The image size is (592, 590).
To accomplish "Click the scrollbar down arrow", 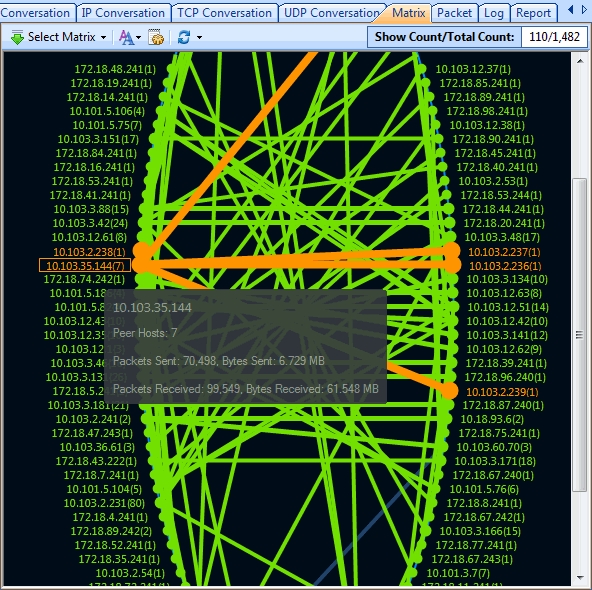I will (x=580, y=578).
